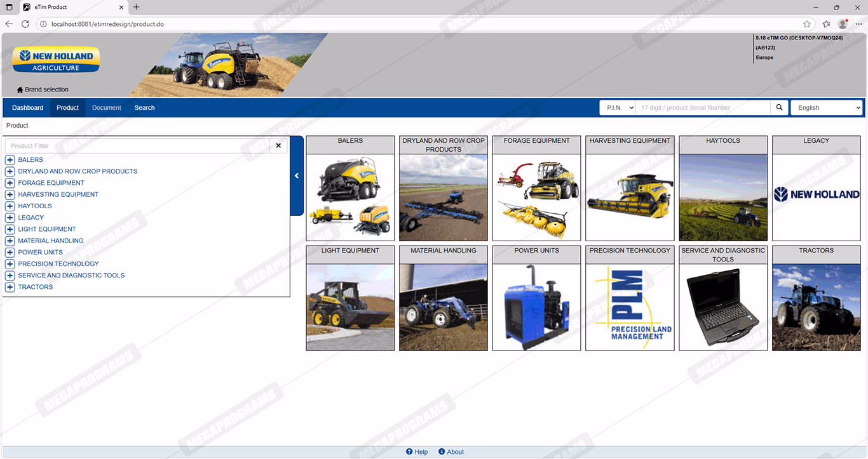Open About info in the footer
The width and height of the screenshot is (868, 459).
(451, 452)
